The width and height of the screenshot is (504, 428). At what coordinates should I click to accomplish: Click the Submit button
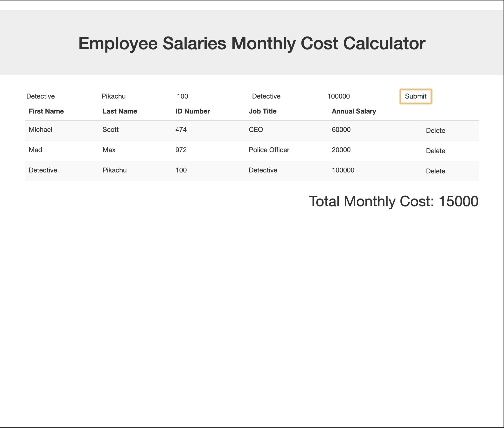[415, 96]
